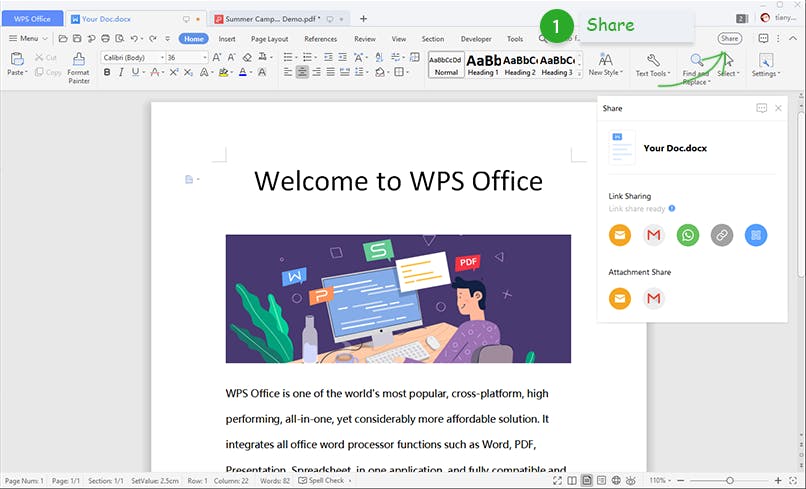Click the Share button
Viewport: 806px width, 489px height.
[x=729, y=39]
